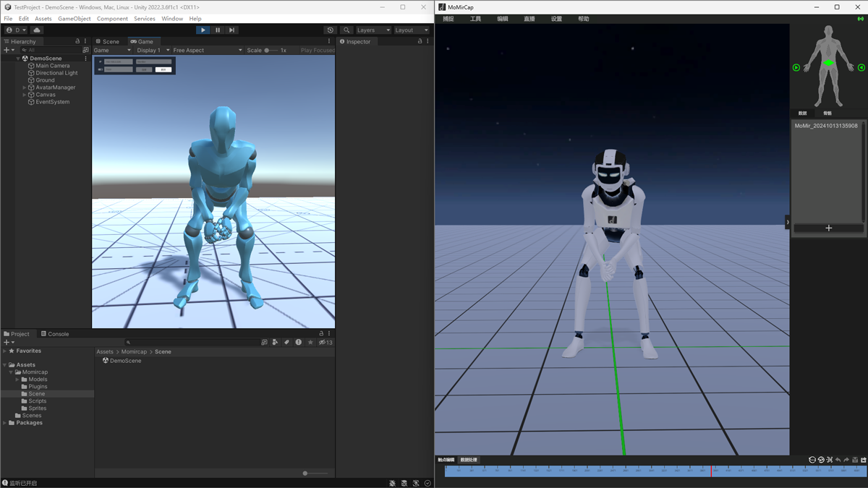Click the Step frame button
Screen dimensions: 868x488
pyautogui.click(x=231, y=30)
